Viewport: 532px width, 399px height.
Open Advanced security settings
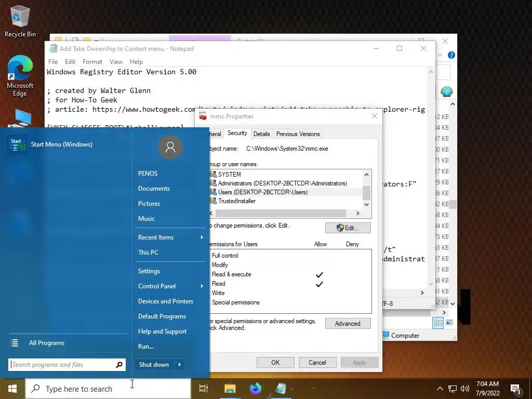(x=348, y=324)
